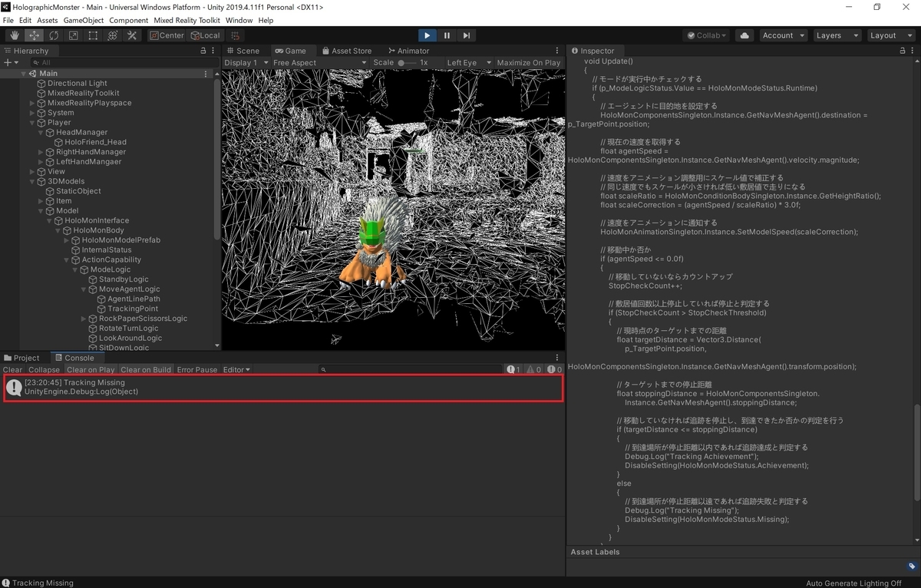
Task: Step one frame forward
Action: tap(466, 35)
